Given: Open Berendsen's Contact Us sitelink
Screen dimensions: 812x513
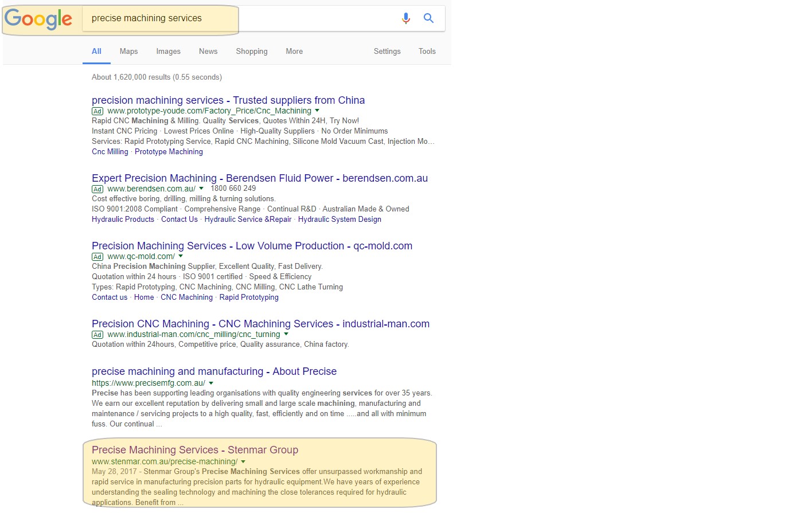Looking at the screenshot, I should [179, 220].
